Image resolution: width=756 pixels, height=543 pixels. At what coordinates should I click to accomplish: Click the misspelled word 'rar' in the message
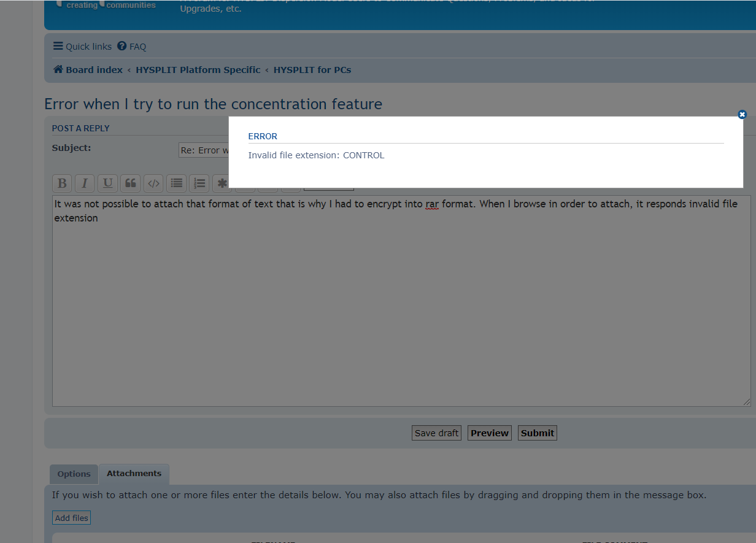tap(432, 204)
